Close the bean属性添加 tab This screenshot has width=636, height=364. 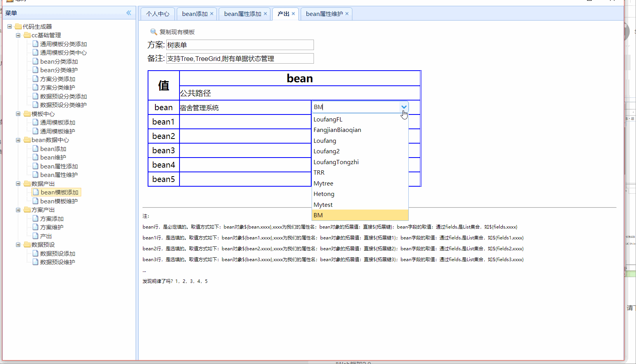(265, 14)
